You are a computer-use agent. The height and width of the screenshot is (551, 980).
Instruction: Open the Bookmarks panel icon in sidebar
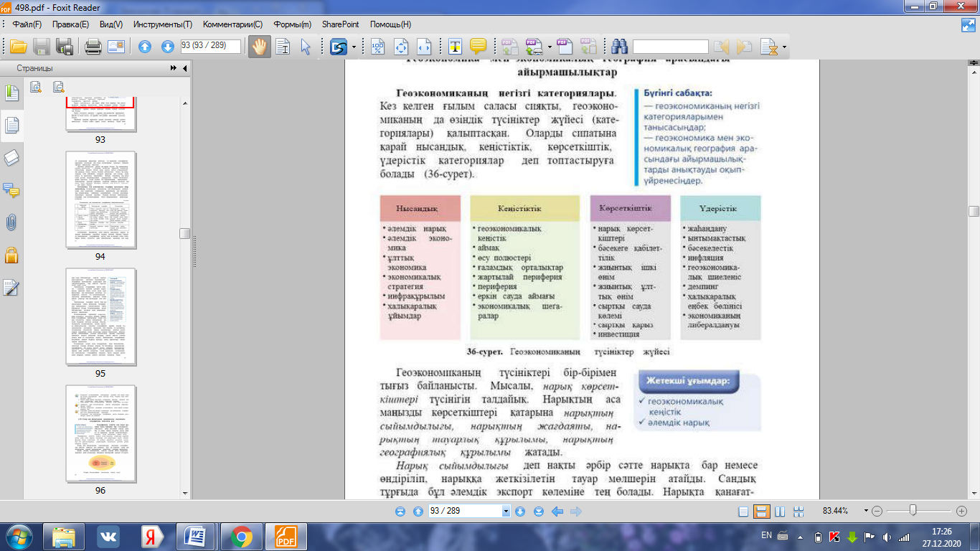pos(12,93)
